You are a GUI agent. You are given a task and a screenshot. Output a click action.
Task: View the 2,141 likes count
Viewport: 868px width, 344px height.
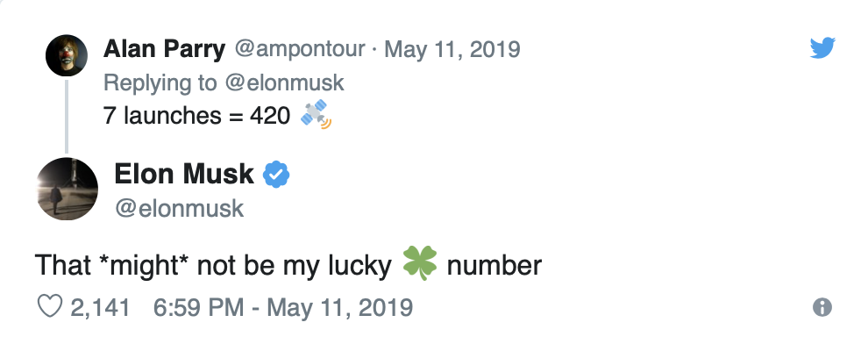100,307
